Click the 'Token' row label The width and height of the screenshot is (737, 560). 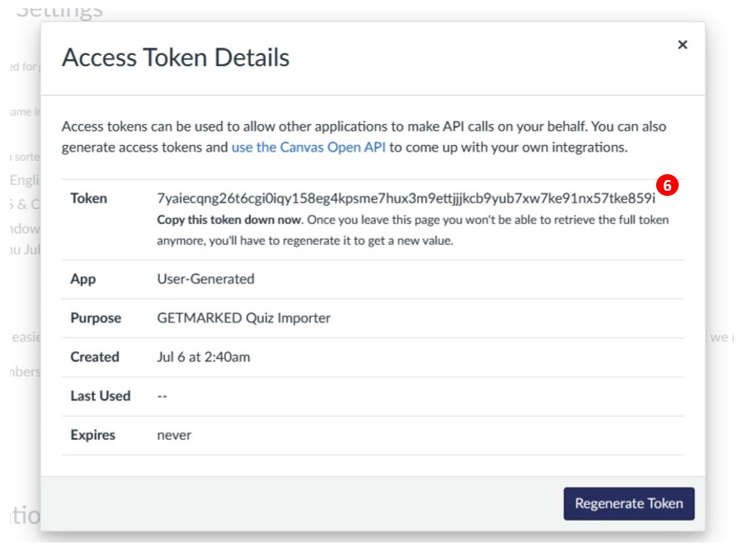pos(88,198)
